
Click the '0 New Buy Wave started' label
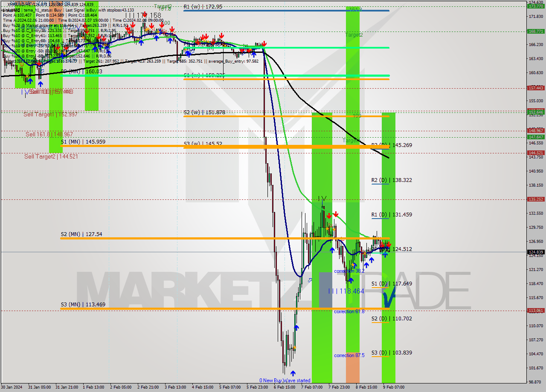tap(285, 380)
